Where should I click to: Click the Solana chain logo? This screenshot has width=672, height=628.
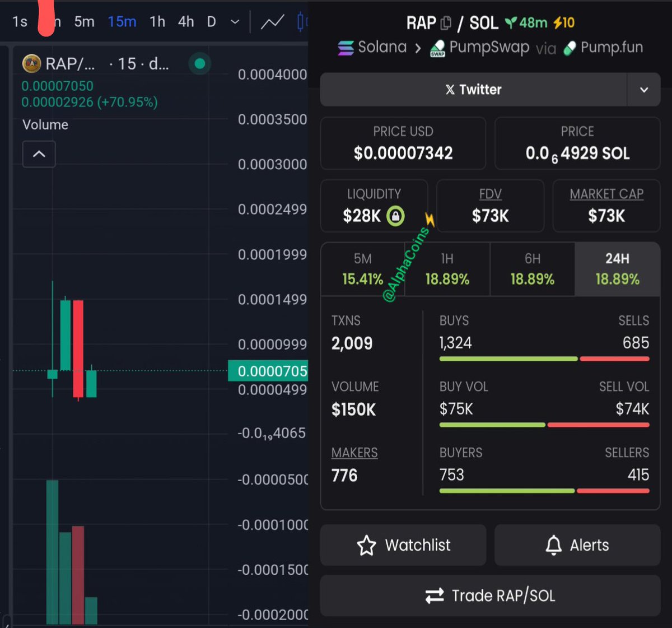(346, 48)
